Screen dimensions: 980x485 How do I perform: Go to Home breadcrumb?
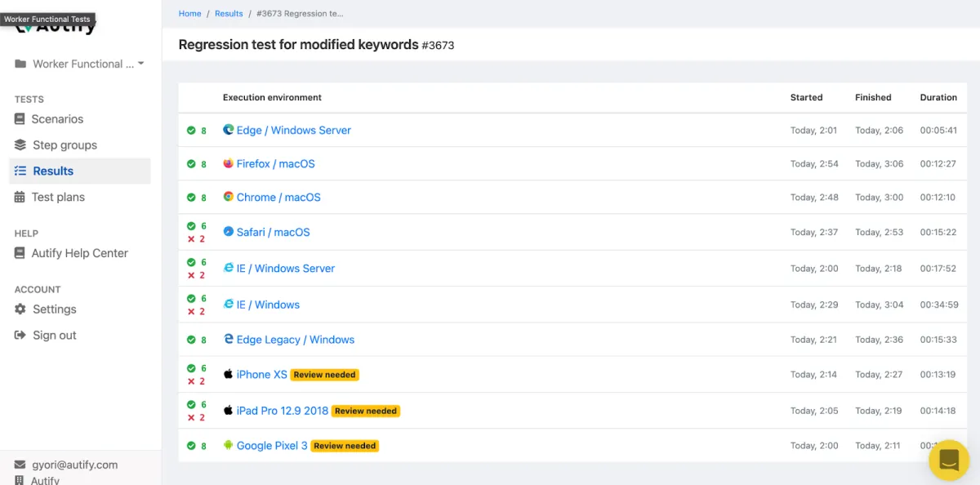pyautogui.click(x=190, y=13)
